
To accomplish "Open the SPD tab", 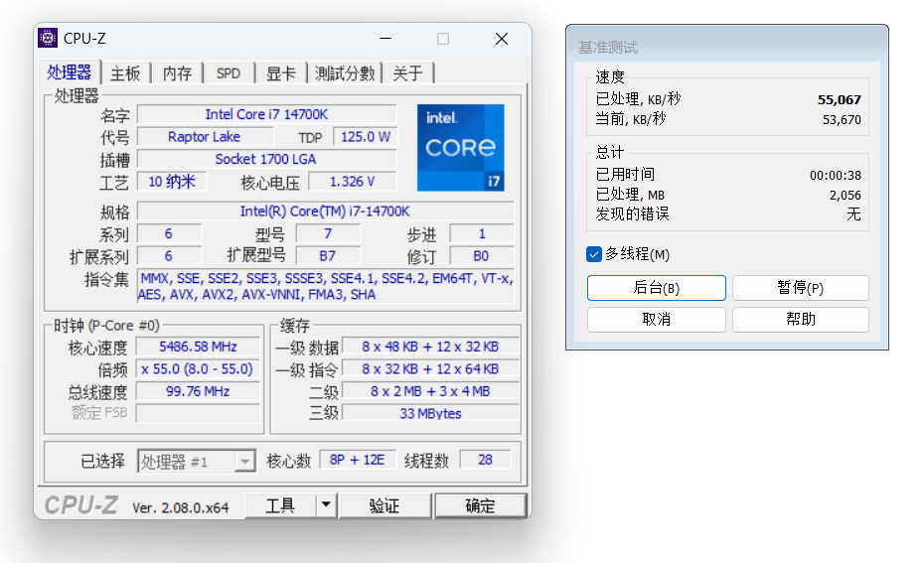I will click(x=229, y=73).
